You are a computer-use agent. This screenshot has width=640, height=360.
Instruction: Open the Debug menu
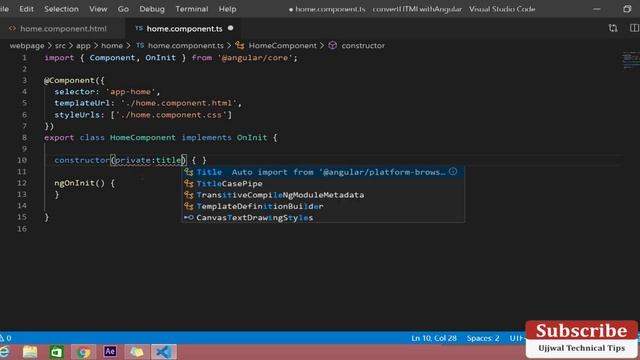(152, 9)
